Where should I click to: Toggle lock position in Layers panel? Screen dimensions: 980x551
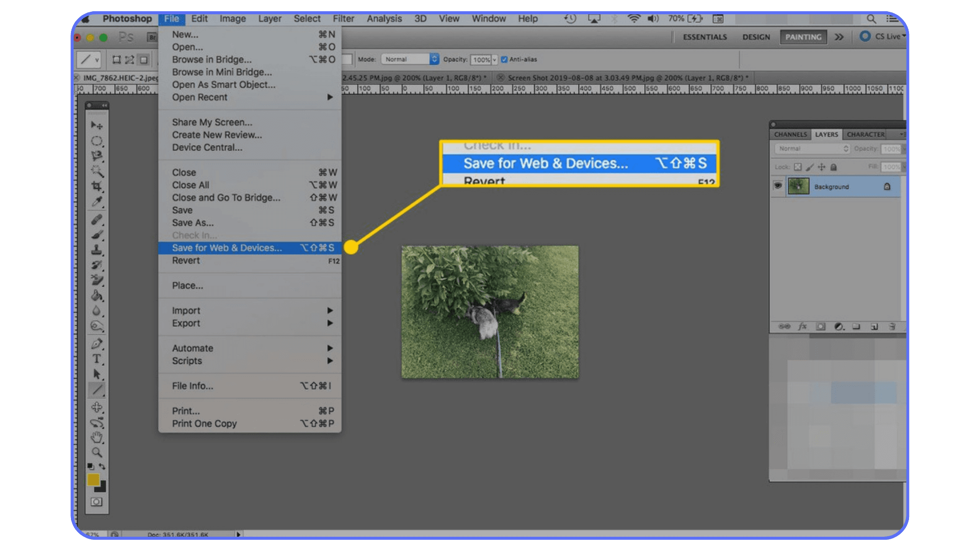click(x=821, y=167)
